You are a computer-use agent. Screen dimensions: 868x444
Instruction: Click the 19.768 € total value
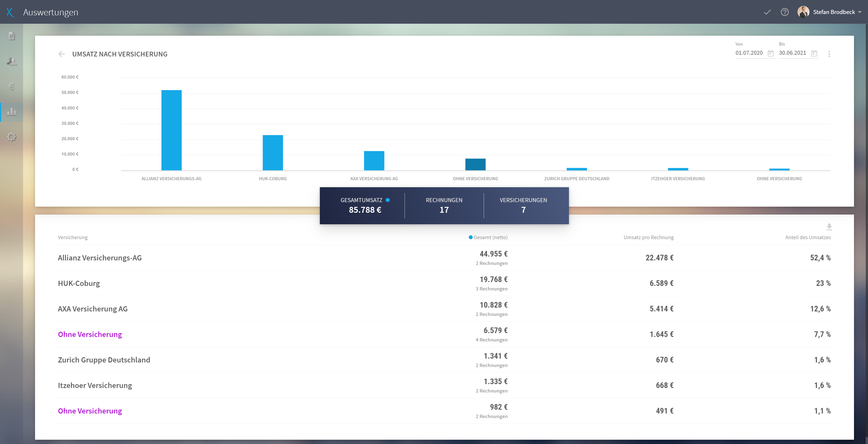coord(493,279)
